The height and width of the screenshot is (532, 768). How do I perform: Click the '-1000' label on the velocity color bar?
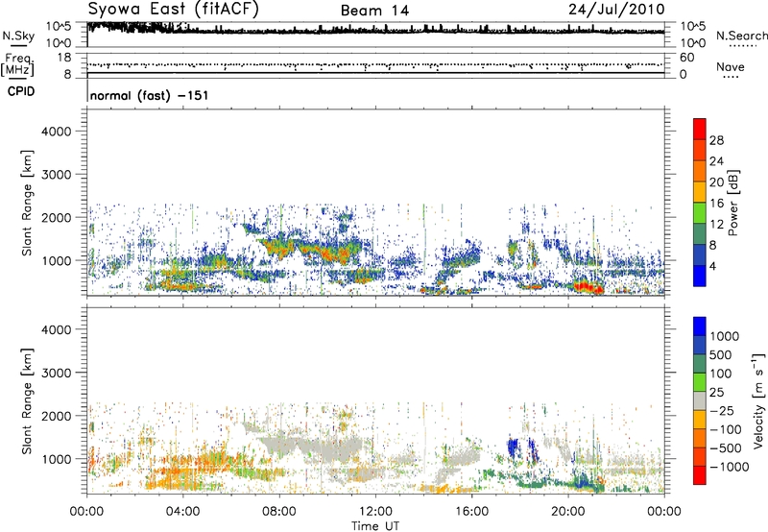(x=729, y=467)
